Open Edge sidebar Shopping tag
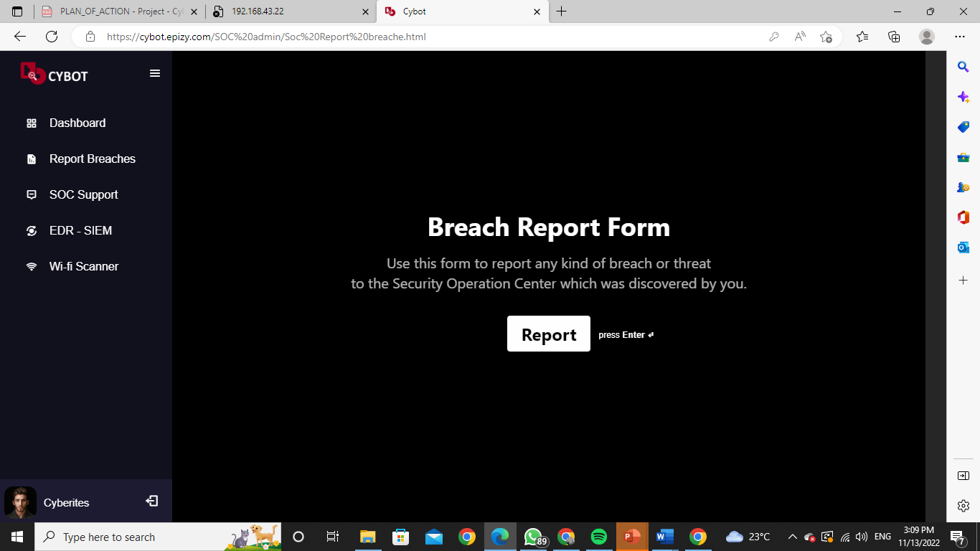Image resolution: width=980 pixels, height=551 pixels. (x=963, y=127)
